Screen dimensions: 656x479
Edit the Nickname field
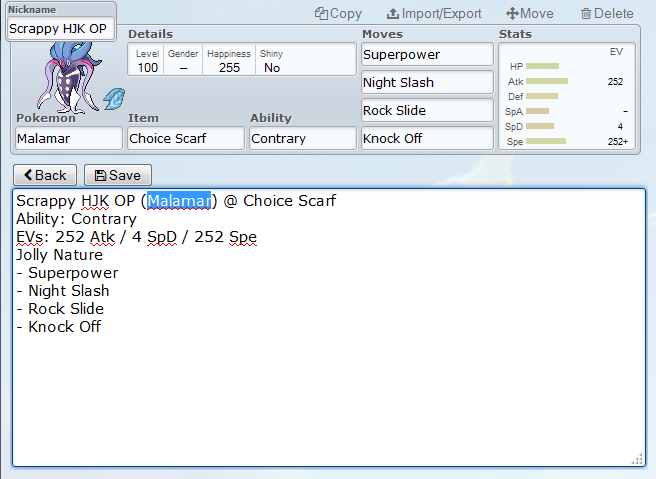[x=61, y=29]
